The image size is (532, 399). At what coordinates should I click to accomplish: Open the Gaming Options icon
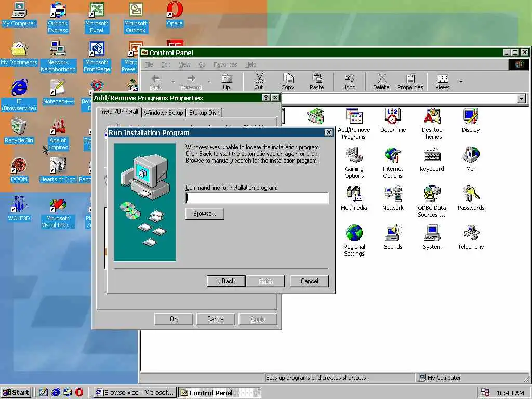click(x=354, y=163)
